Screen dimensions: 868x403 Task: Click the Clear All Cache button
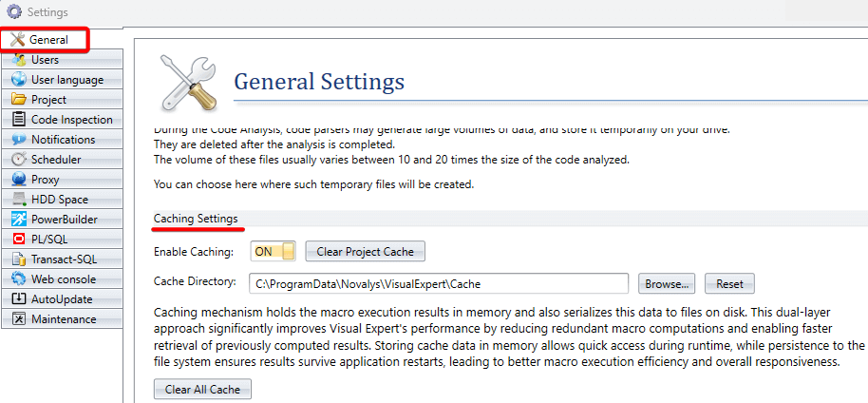click(202, 389)
